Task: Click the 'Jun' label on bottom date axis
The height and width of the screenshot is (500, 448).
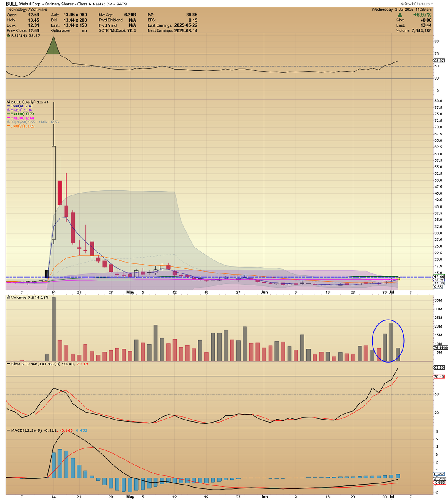Action: 264,497
